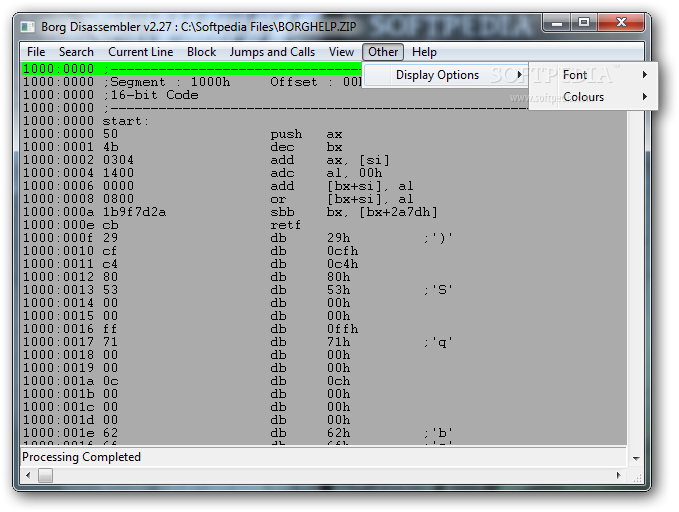Select the 'db 0ch' line at 1000:001a
This screenshot has height=512, width=679.
(x=324, y=381)
